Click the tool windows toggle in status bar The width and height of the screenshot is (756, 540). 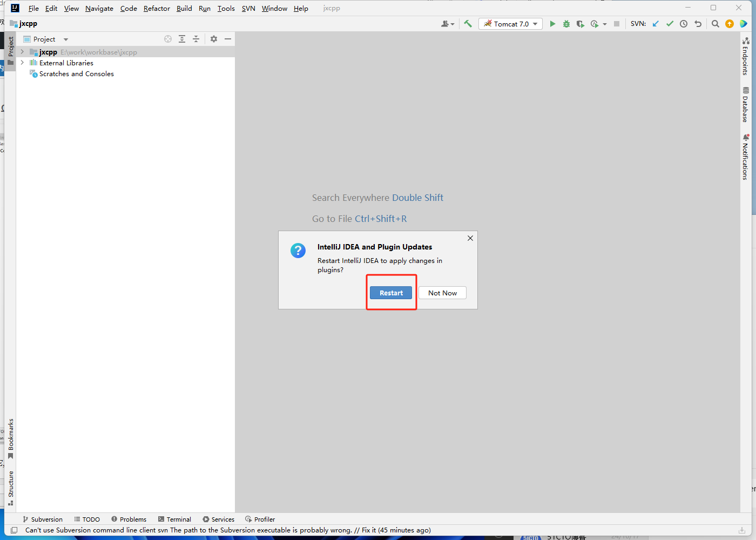pos(14,530)
